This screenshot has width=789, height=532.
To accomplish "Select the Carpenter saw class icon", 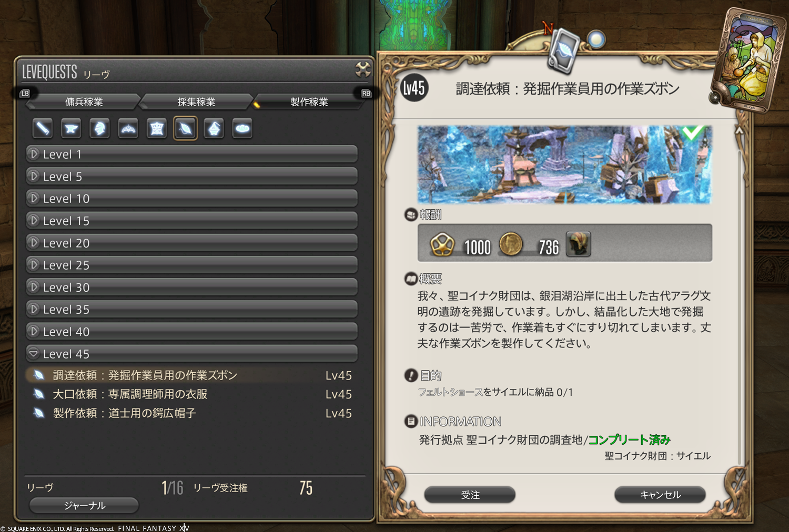I will [x=43, y=128].
